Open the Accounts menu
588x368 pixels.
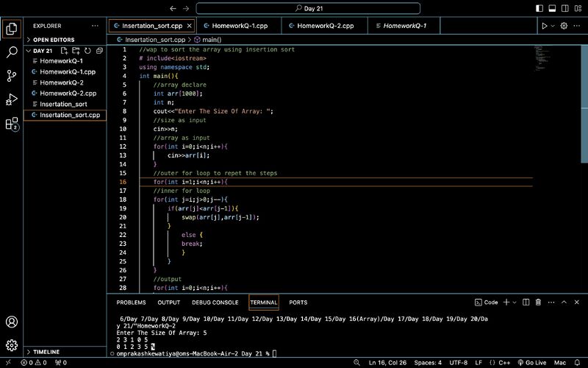coord(11,322)
